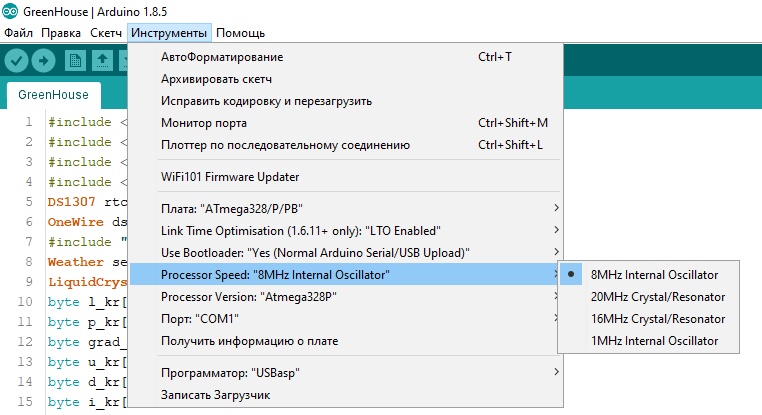Click Получить информацию о плате

pos(346,341)
